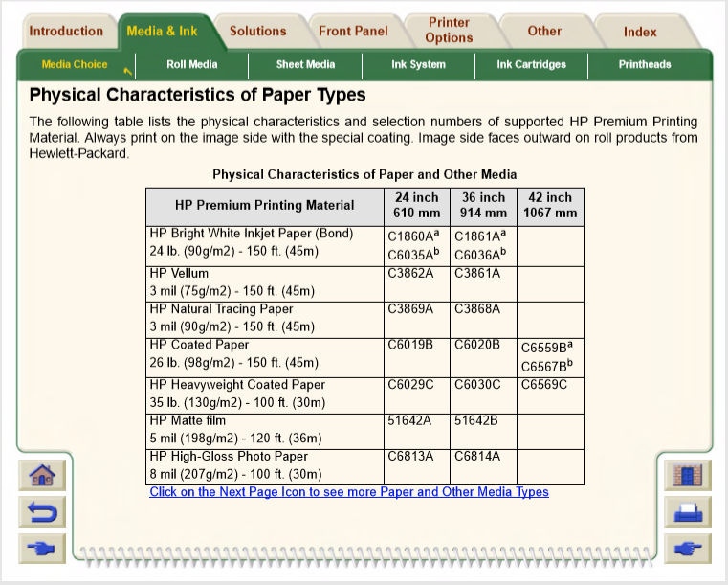Open the Other tab
The width and height of the screenshot is (728, 585).
click(544, 31)
